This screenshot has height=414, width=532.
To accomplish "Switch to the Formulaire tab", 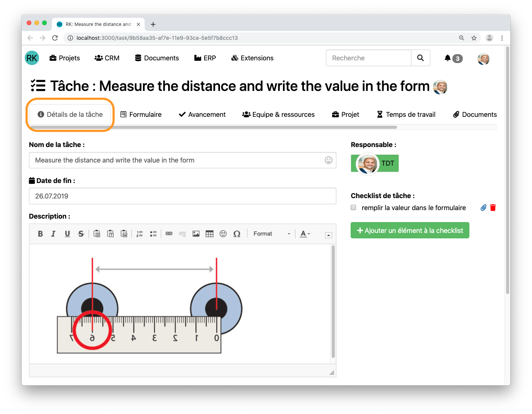I will click(x=141, y=115).
